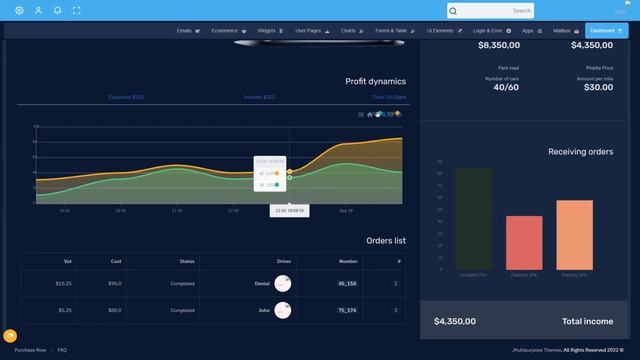Screen dimensions: 640x360
Task: Click the UI Elements pencil icon
Action: tap(460, 31)
